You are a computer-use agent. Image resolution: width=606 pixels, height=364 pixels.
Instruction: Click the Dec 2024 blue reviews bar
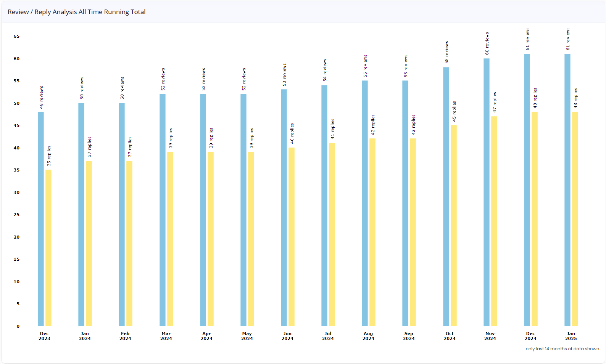coord(527,190)
